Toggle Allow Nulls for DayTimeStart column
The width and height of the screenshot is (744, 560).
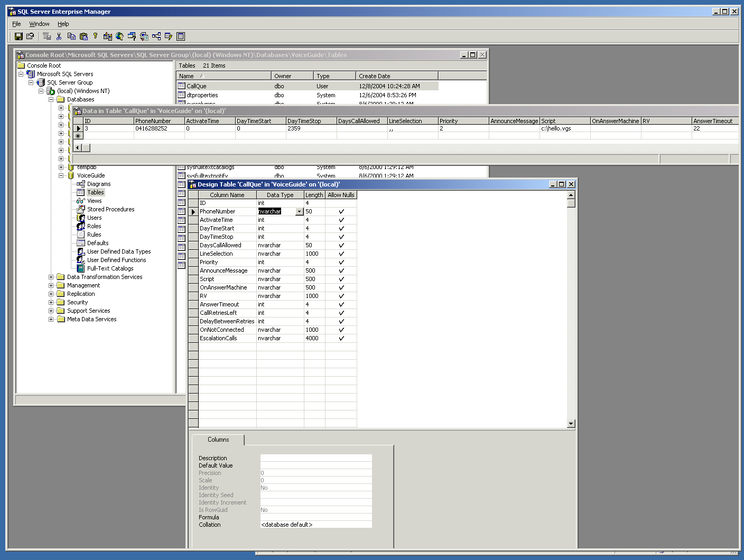(341, 228)
